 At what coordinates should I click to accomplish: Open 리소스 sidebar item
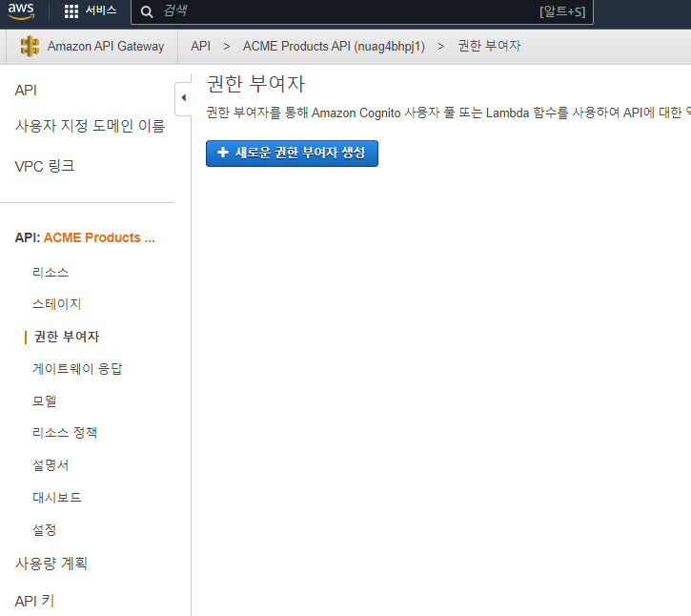(x=51, y=272)
